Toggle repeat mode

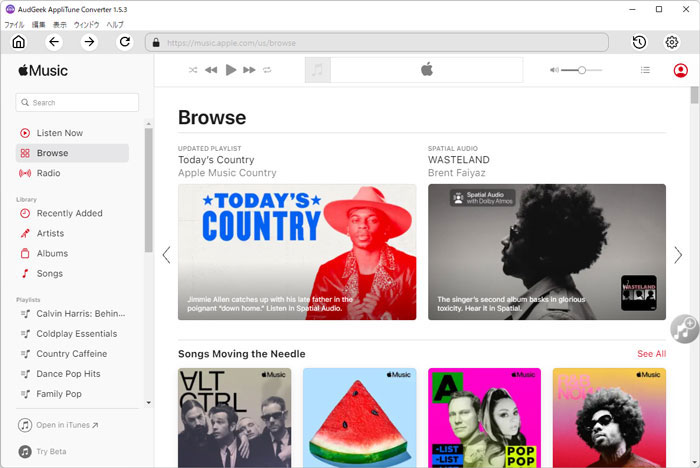(x=267, y=70)
